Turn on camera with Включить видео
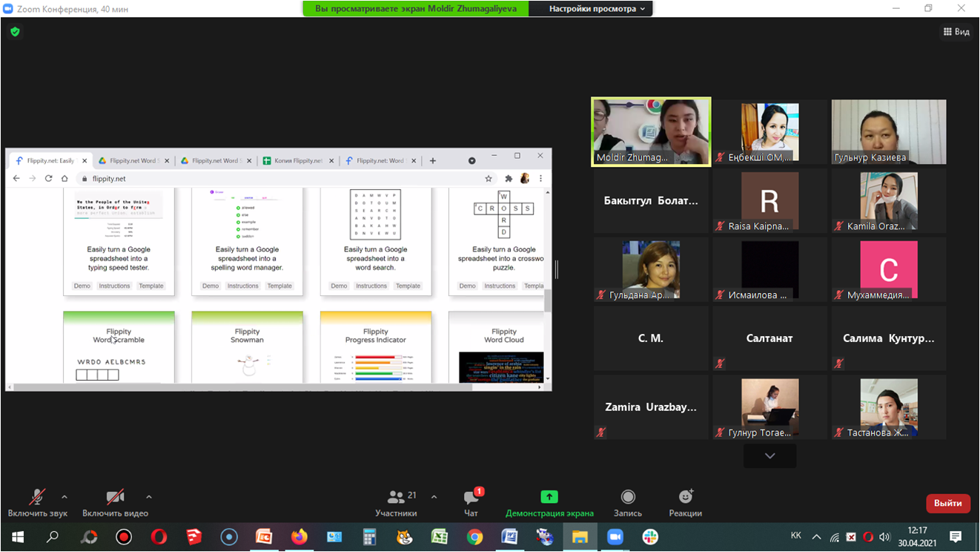 point(115,502)
